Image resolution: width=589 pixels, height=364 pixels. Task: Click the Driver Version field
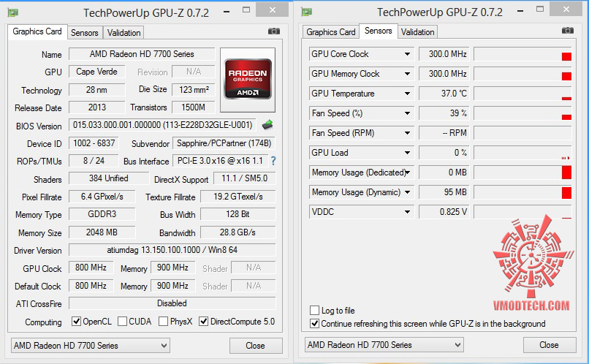click(172, 250)
